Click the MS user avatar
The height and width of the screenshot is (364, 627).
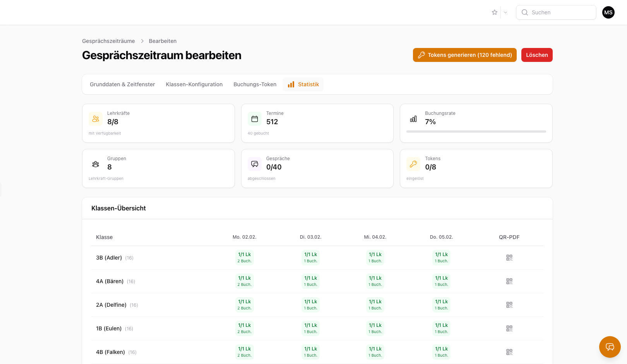(608, 12)
